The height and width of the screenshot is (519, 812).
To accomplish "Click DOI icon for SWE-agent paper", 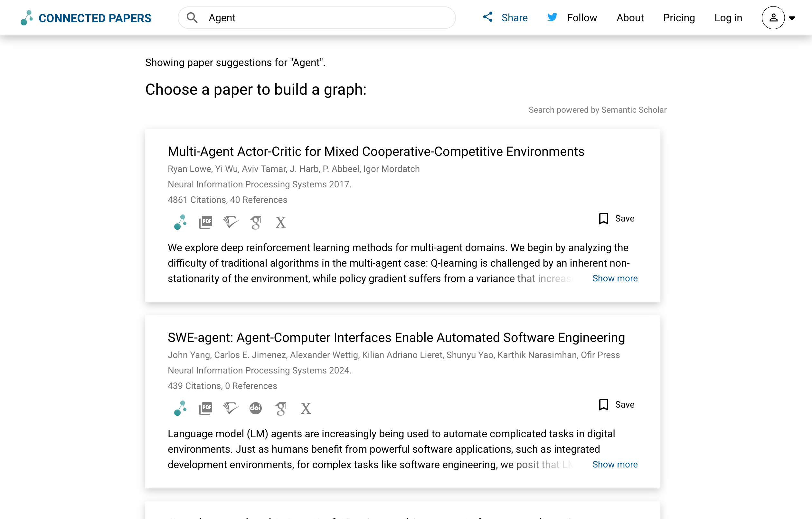I will point(256,408).
